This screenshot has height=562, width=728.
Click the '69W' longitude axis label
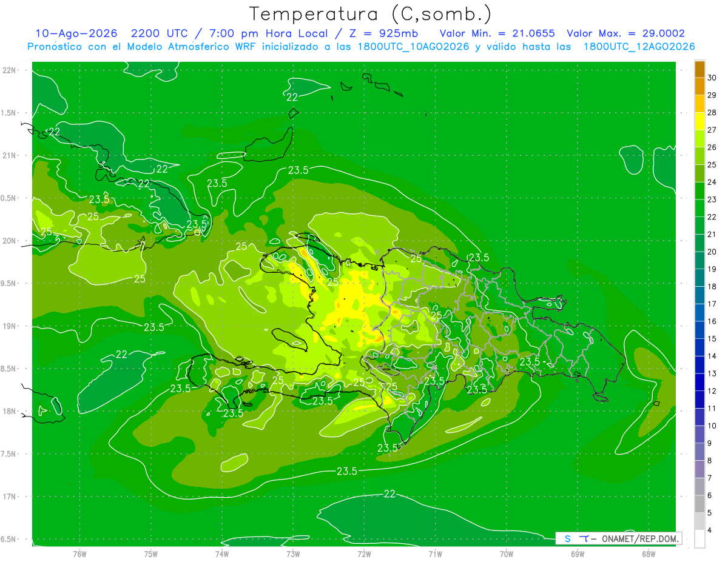pyautogui.click(x=577, y=554)
